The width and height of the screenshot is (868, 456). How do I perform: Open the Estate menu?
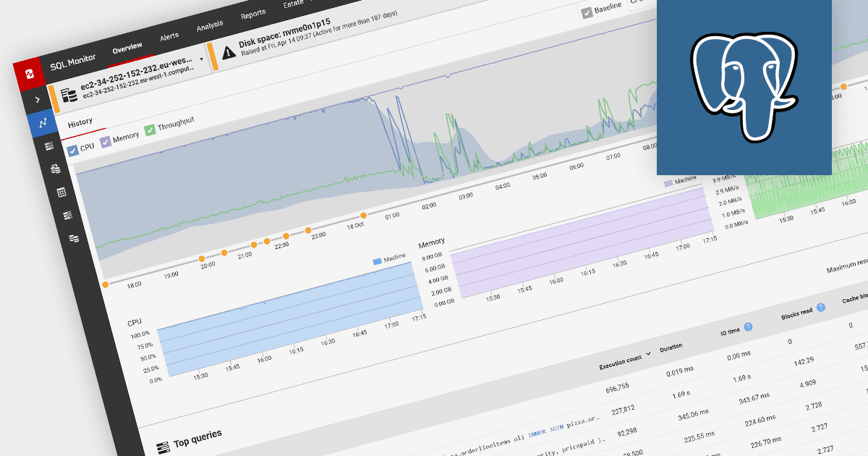pyautogui.click(x=294, y=4)
